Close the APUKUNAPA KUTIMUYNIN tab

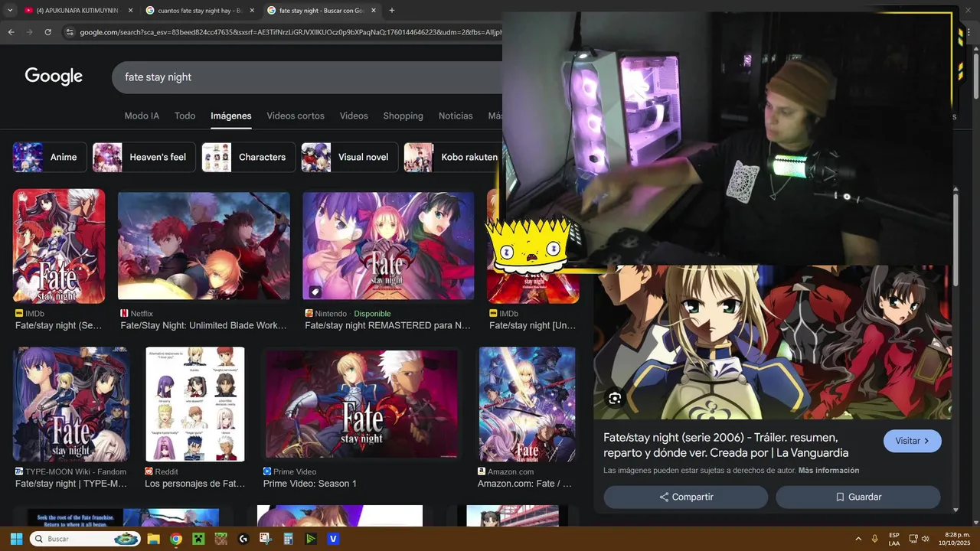130,11
